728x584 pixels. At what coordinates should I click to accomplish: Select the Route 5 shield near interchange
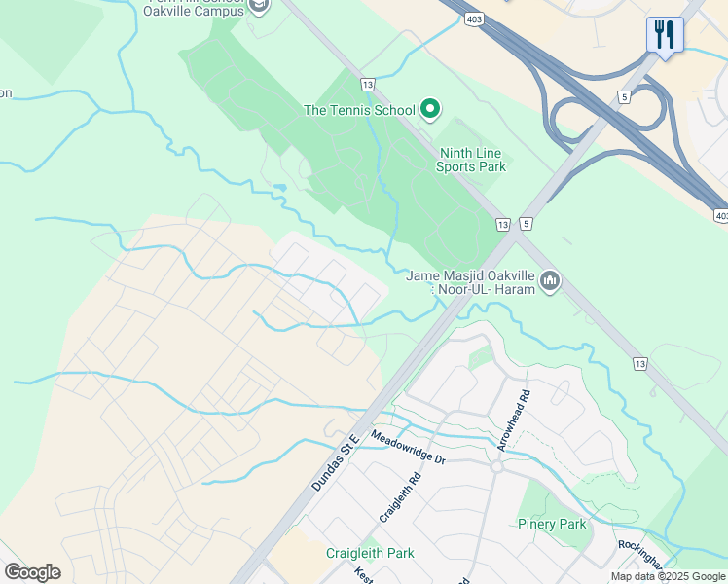coord(624,97)
